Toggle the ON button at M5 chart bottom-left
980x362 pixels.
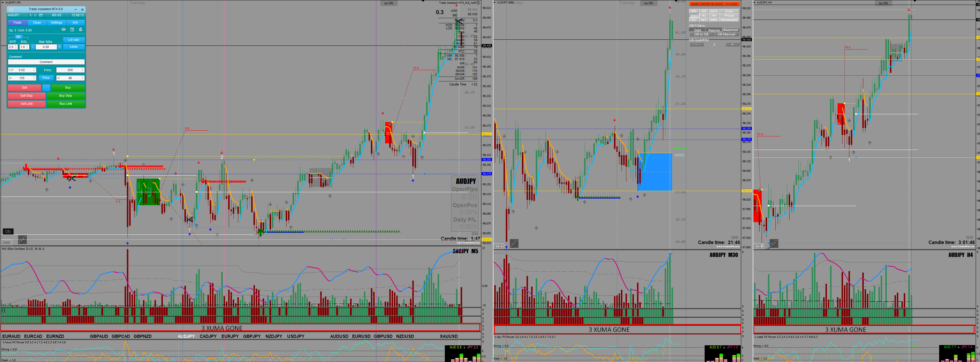(x=7, y=231)
